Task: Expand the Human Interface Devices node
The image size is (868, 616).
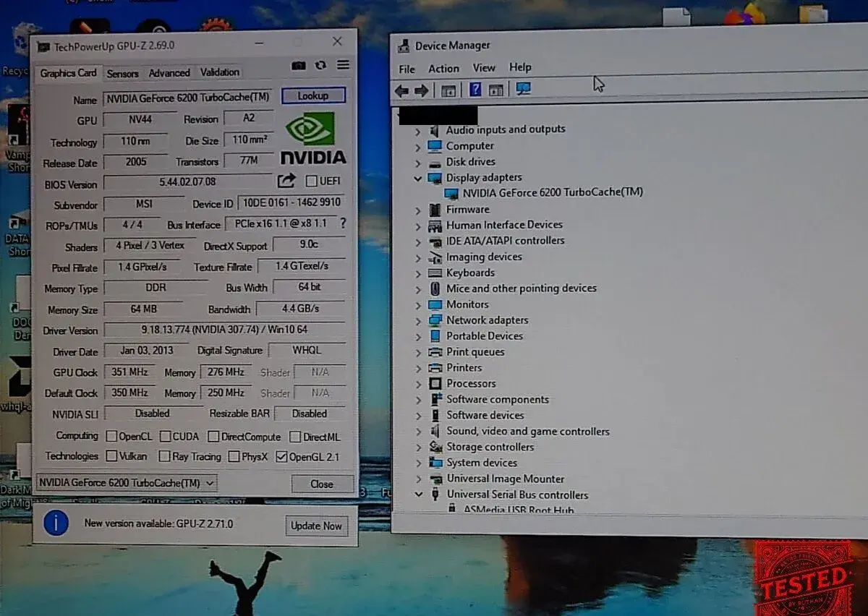Action: click(418, 226)
